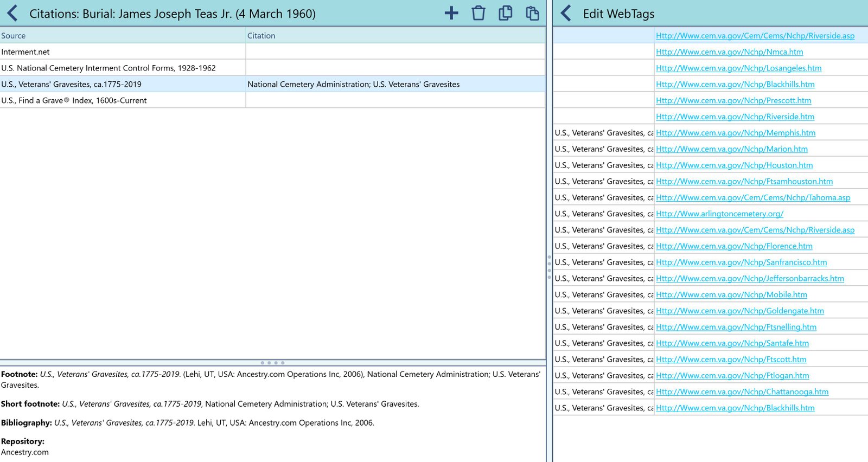Add a new citation with plus icon
868x462 pixels.
pos(451,13)
